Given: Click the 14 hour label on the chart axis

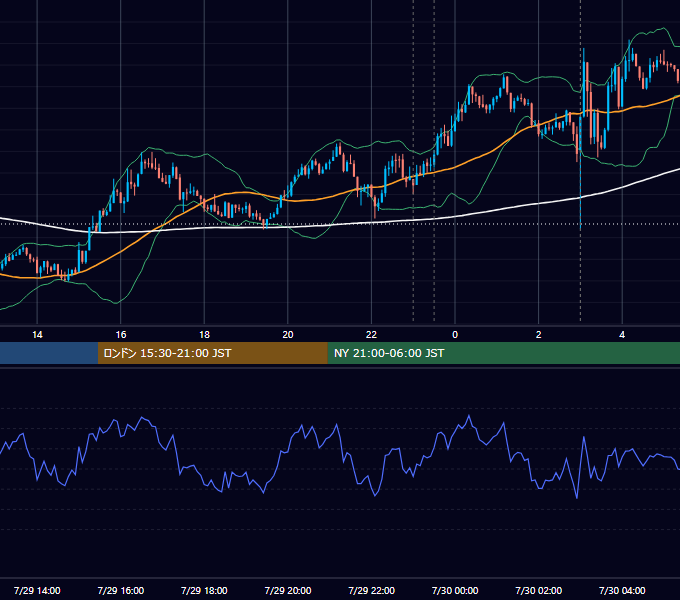Looking at the screenshot, I should tap(37, 335).
